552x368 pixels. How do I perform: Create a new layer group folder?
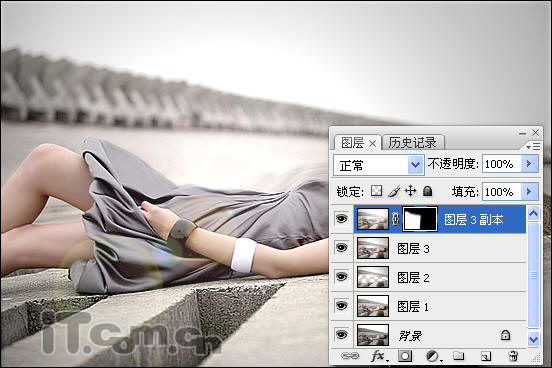click(x=458, y=356)
